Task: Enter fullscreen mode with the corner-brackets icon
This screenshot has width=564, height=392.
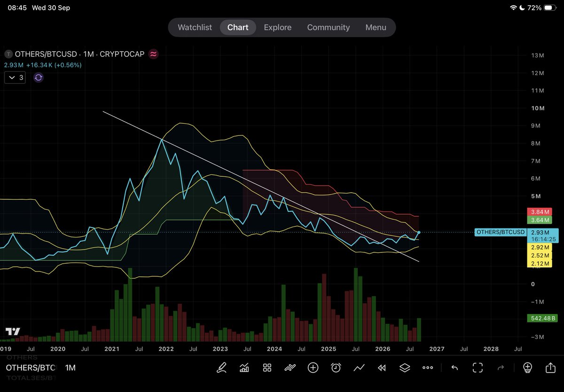Action: pyautogui.click(x=478, y=368)
